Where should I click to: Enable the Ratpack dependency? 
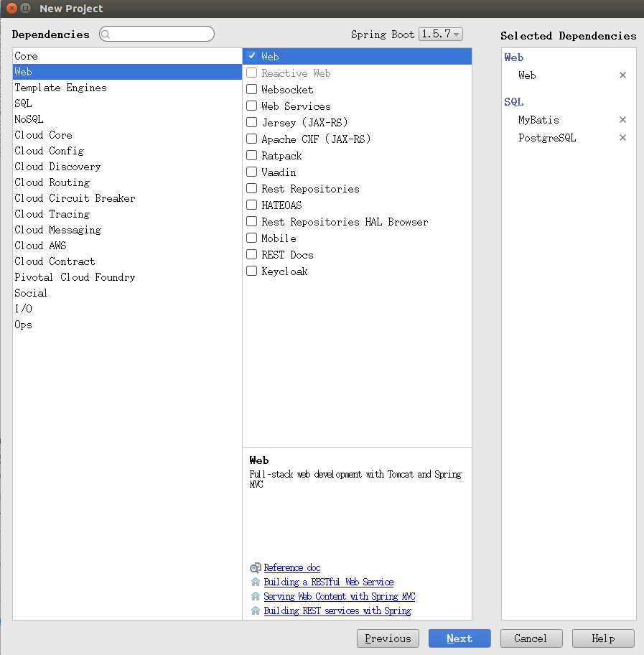[x=251, y=155]
